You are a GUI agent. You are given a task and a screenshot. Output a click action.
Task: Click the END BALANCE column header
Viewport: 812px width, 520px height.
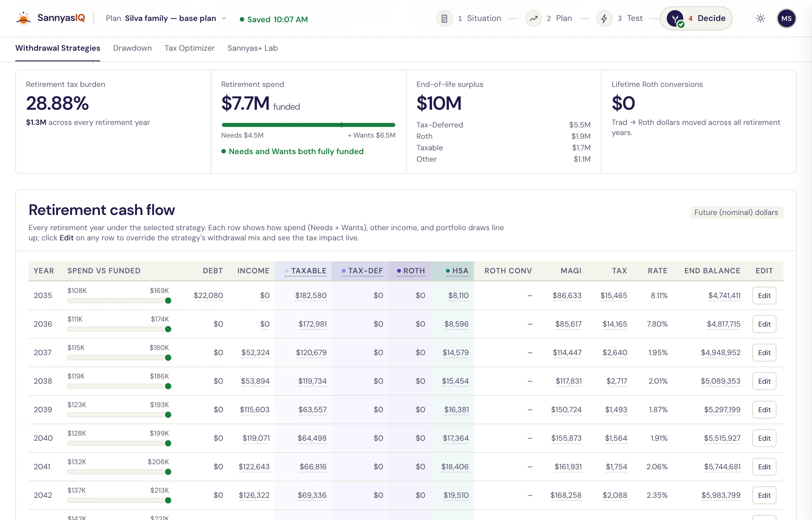point(712,271)
